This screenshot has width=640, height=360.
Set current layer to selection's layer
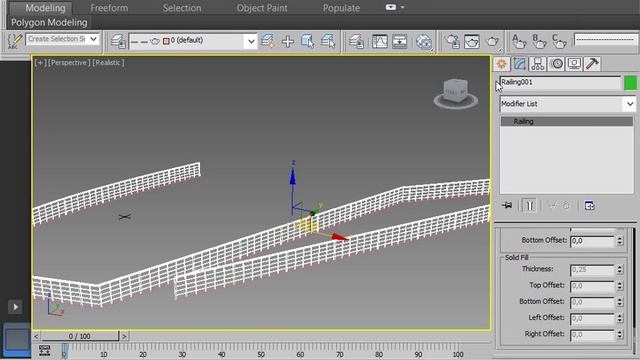[328, 41]
